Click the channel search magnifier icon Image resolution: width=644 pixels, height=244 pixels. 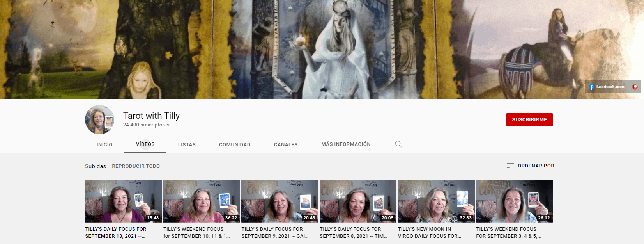coord(398,144)
